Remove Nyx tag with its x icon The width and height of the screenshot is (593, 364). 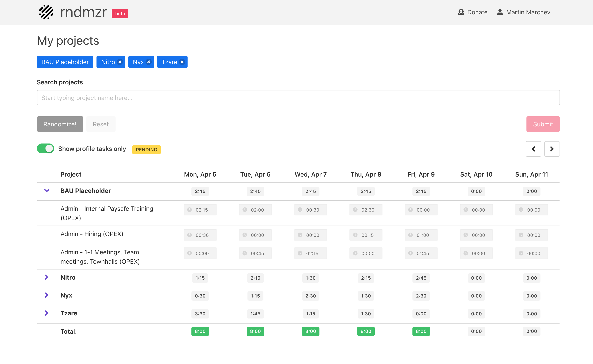click(149, 62)
